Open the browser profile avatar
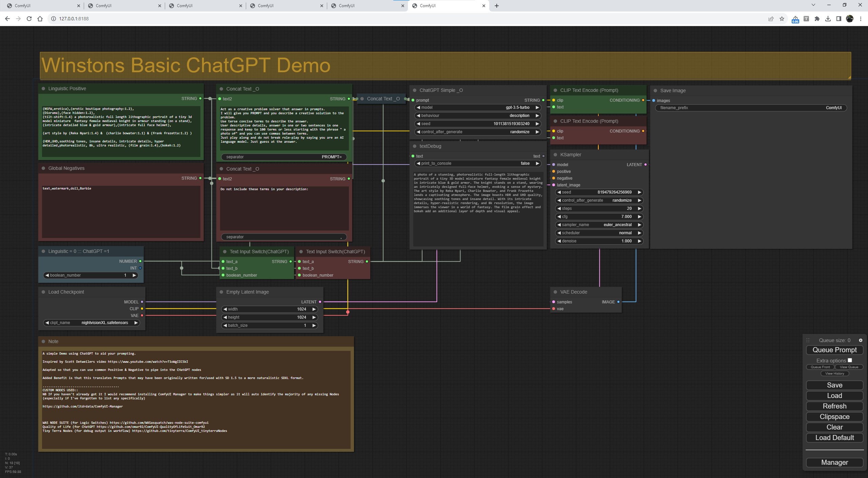 click(x=850, y=19)
